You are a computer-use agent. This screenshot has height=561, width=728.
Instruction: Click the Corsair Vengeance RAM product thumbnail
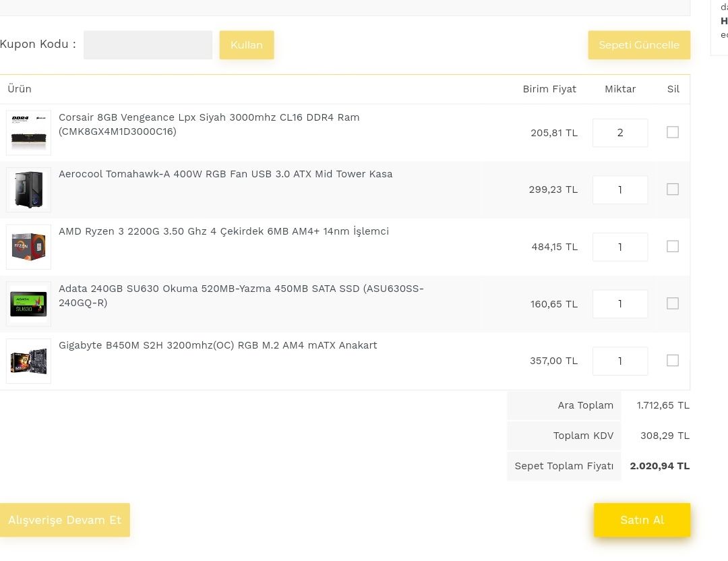pyautogui.click(x=28, y=133)
